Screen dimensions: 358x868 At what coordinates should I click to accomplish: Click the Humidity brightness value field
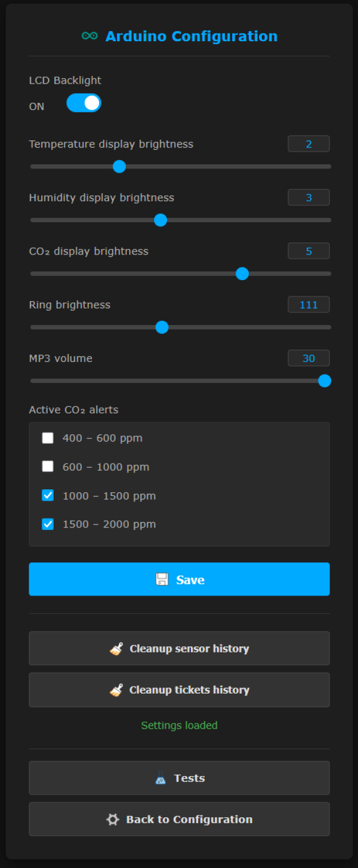[x=308, y=198]
